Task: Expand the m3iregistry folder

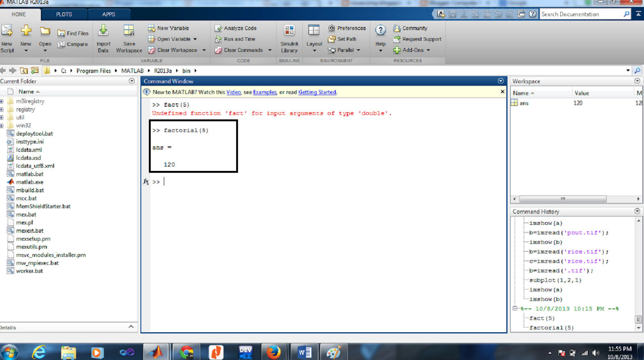Action: [2, 101]
